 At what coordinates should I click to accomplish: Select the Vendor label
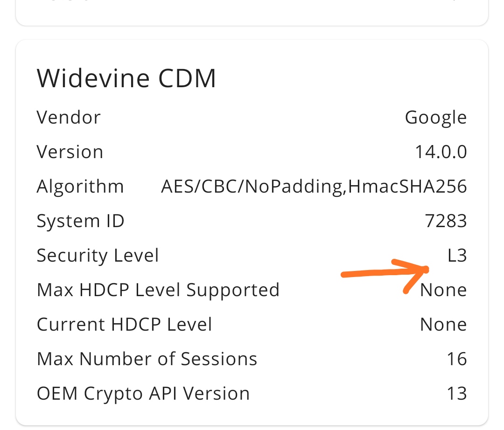(69, 118)
